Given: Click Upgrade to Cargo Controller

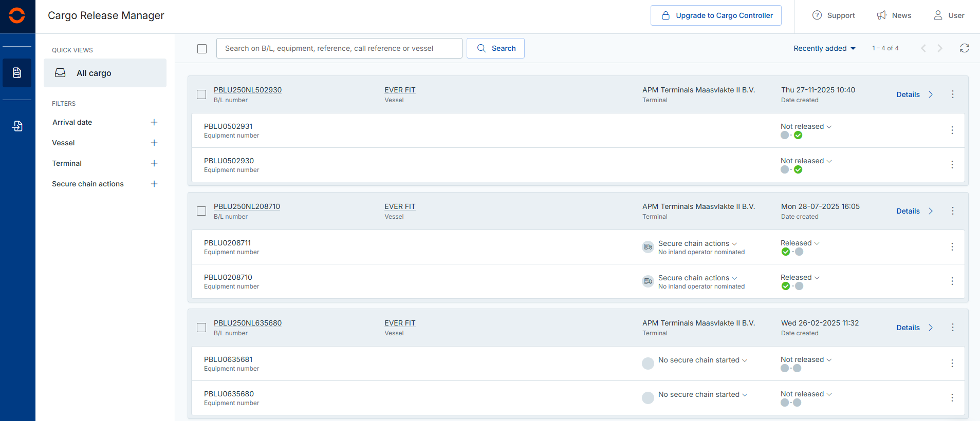Looking at the screenshot, I should tap(716, 15).
